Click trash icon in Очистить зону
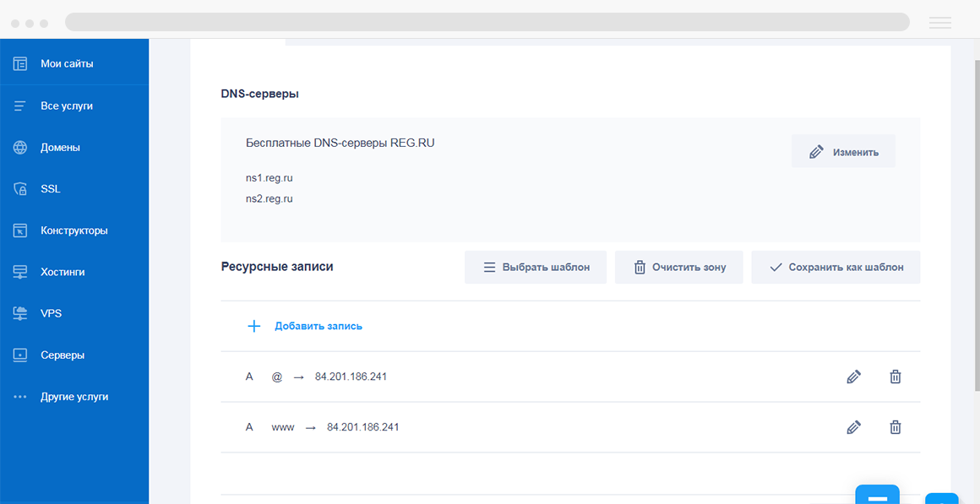This screenshot has height=504, width=980. click(x=640, y=268)
